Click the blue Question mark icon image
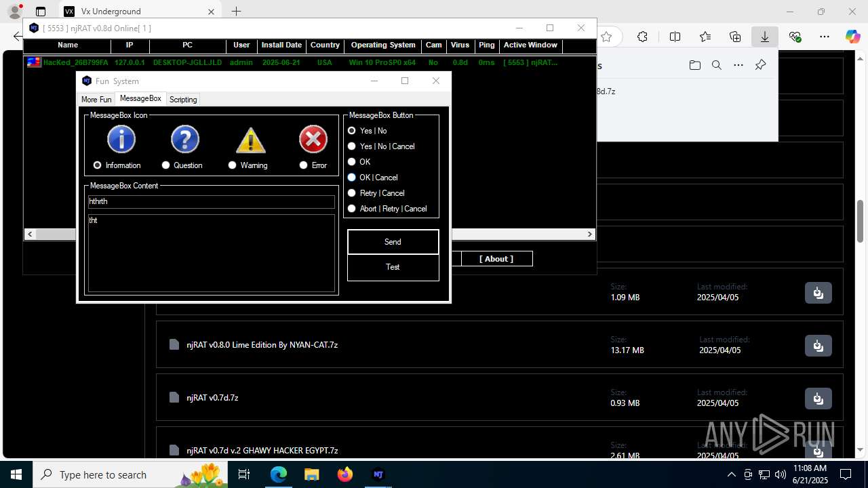The width and height of the screenshot is (868, 488). (184, 140)
